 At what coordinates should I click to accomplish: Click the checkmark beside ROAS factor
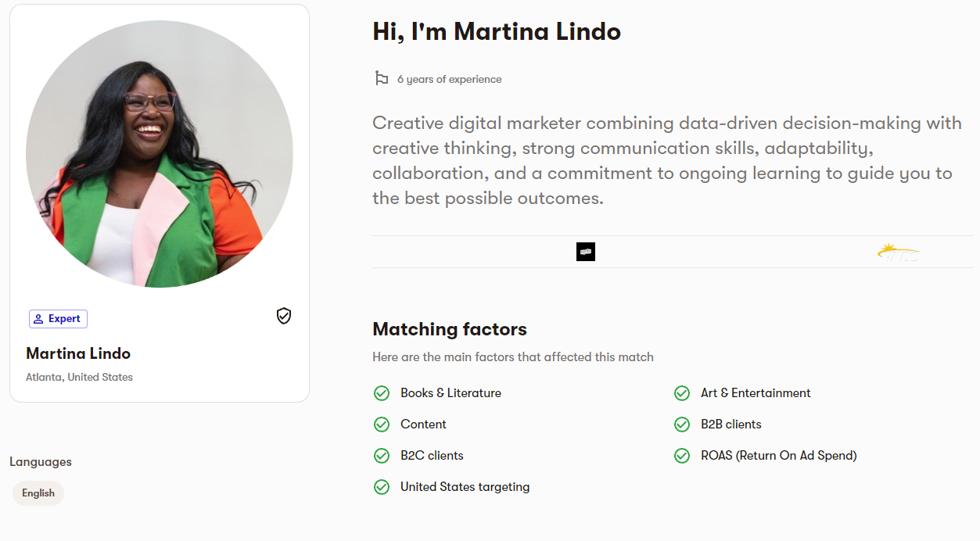tap(682, 456)
